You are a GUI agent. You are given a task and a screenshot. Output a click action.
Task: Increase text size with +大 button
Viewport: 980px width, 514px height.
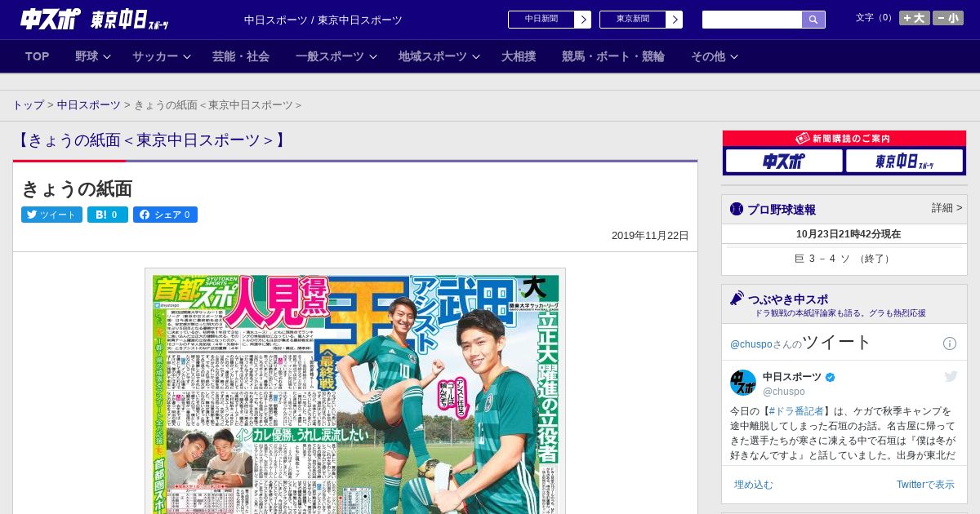click(914, 18)
